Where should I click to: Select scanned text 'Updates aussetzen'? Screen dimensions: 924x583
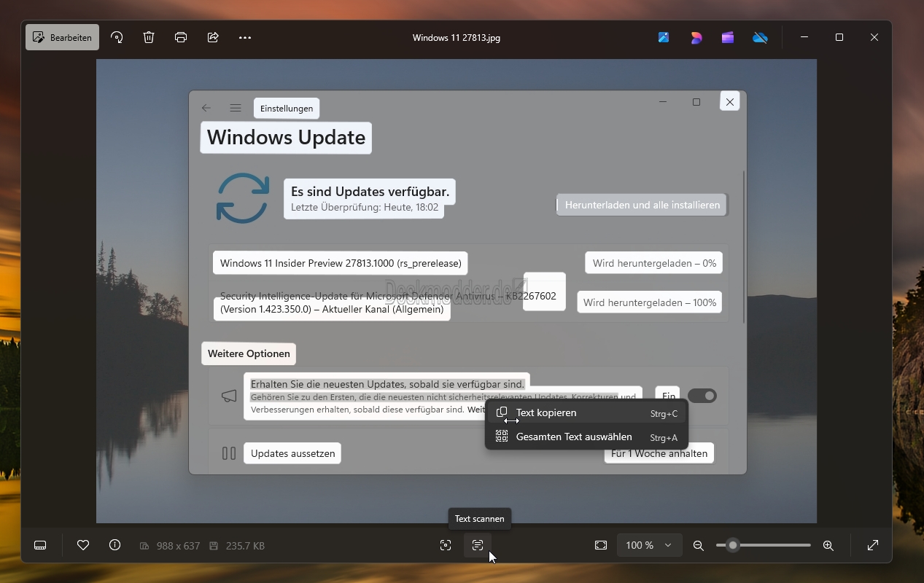(x=292, y=453)
